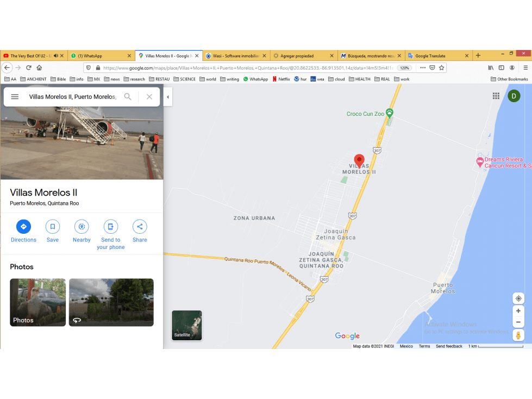Clear the Villas Morelos II search
532x399 pixels.
149,97
